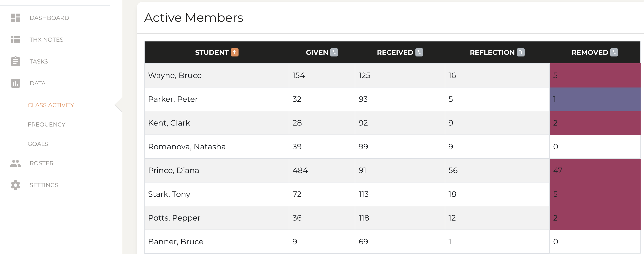Select the Wayne, Bruce student row
Image resolution: width=644 pixels, height=254 pixels.
point(175,75)
